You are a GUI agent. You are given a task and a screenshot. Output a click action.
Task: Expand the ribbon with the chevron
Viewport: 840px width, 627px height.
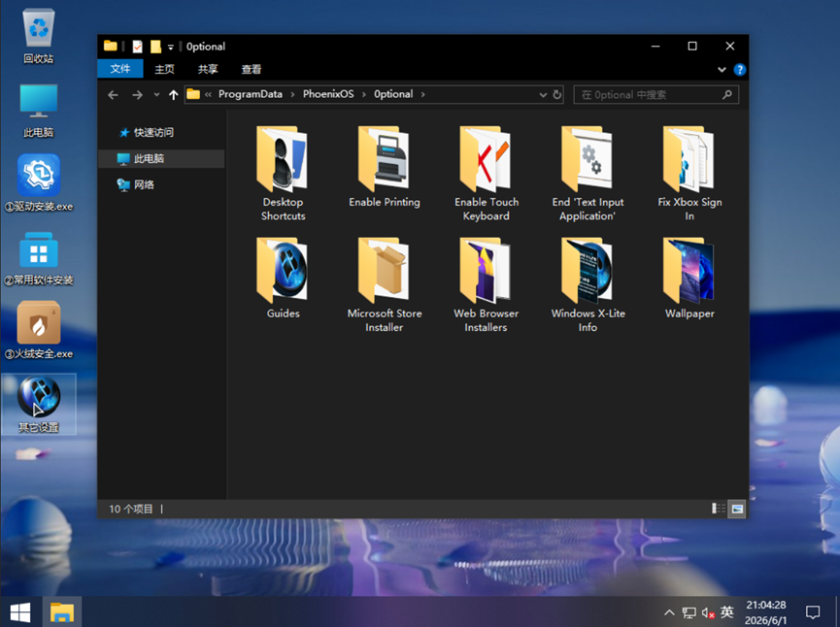[x=722, y=70]
